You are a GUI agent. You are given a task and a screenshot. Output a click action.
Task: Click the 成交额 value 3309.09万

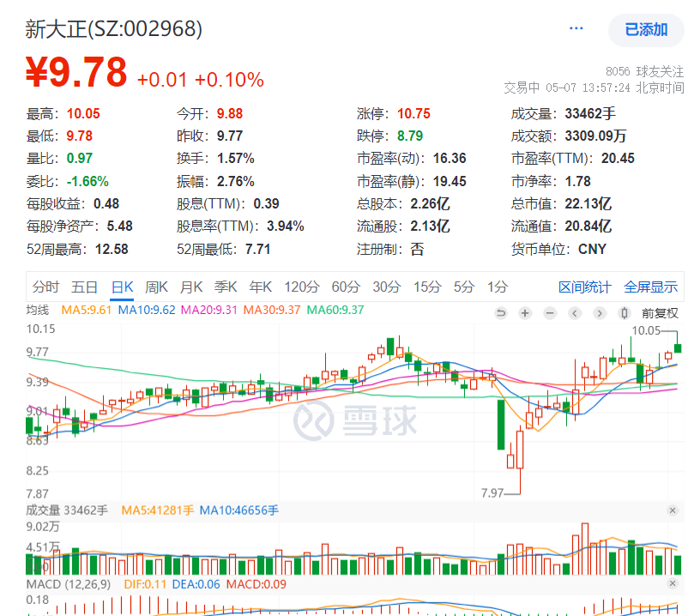point(595,136)
